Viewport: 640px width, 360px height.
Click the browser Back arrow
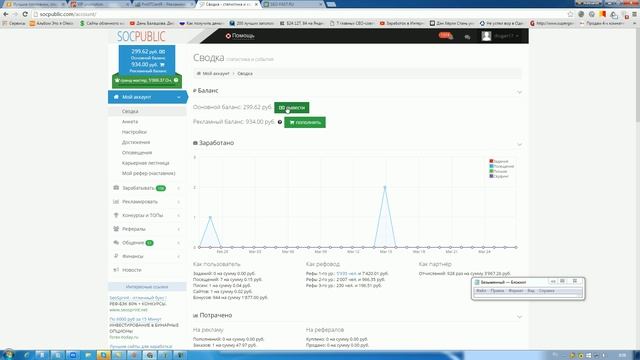point(5,14)
